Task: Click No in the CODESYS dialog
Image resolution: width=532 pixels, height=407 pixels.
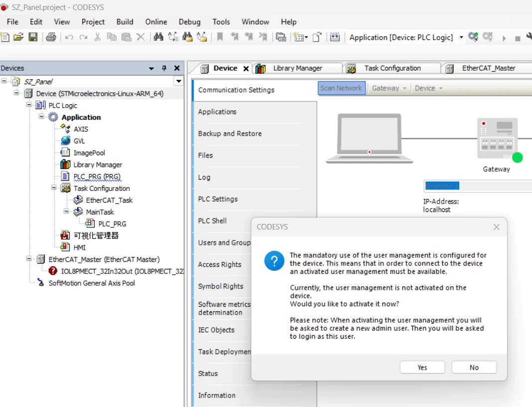Action: coord(474,367)
